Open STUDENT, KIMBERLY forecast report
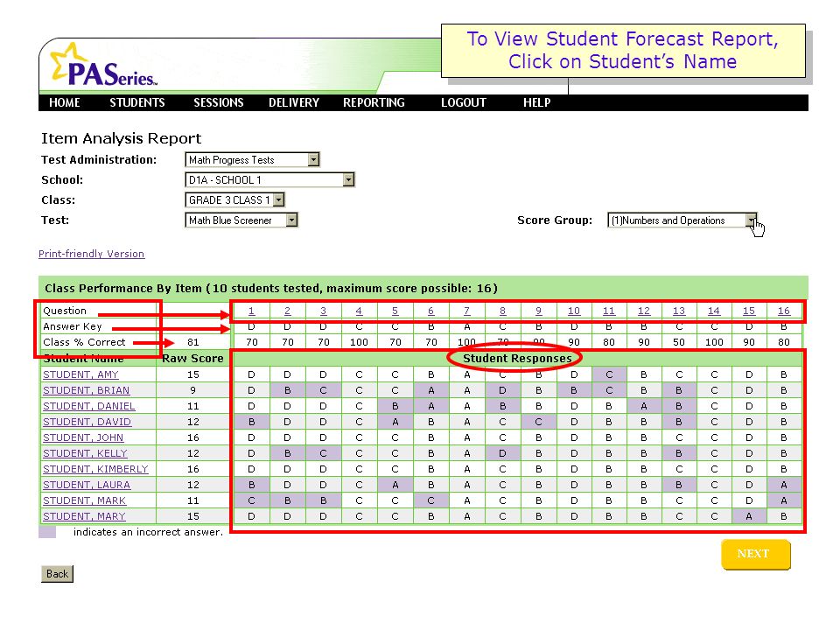840x630 pixels. click(96, 469)
